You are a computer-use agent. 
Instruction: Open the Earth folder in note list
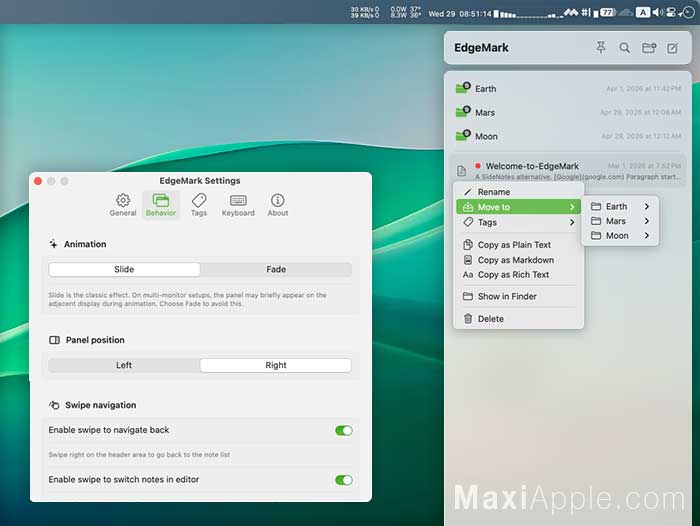pyautogui.click(x=568, y=88)
